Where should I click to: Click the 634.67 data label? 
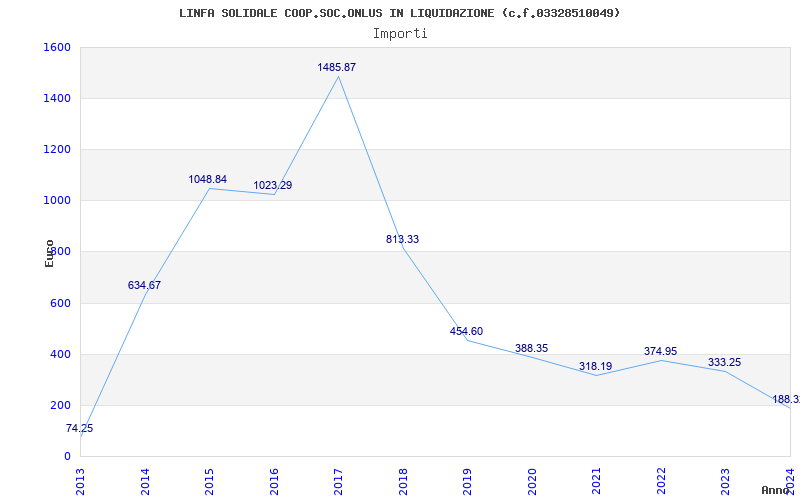tap(144, 286)
